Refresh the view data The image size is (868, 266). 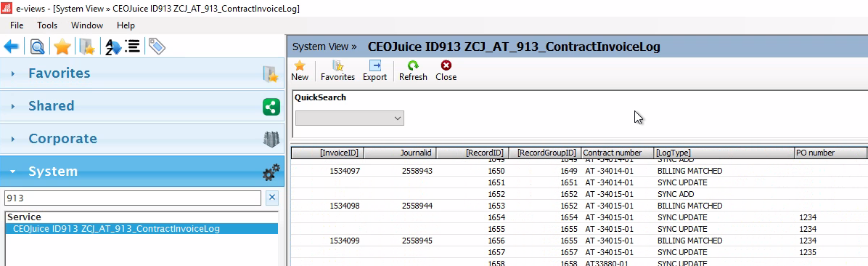click(x=413, y=71)
